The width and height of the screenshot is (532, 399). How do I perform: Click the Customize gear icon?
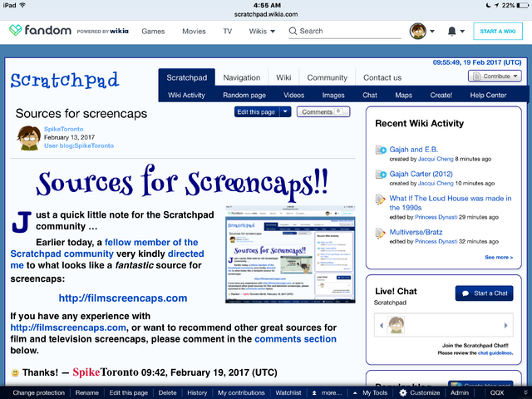click(402, 392)
